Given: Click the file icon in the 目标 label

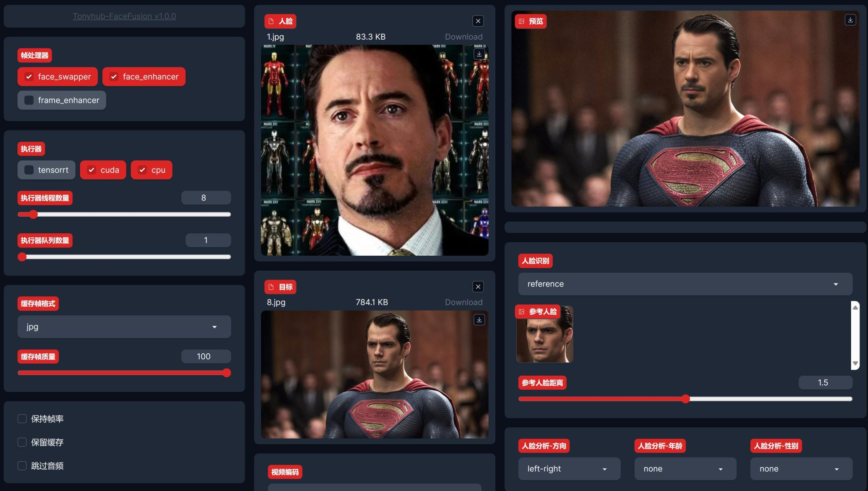Looking at the screenshot, I should point(271,287).
